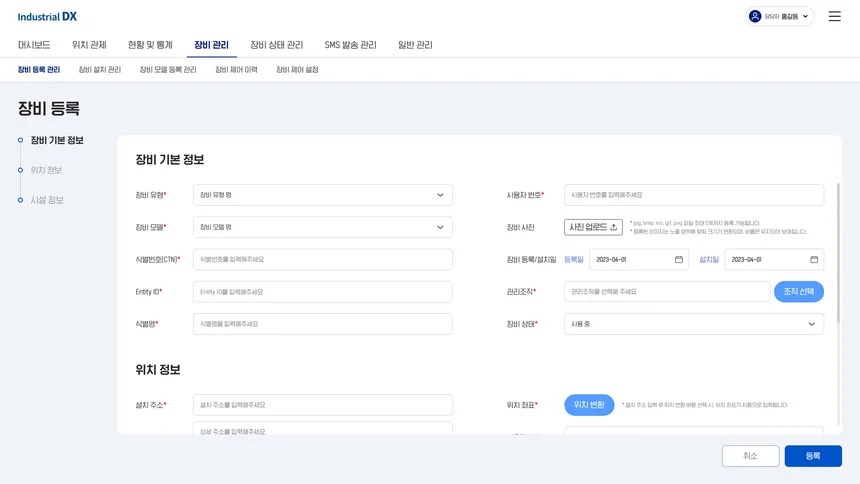The image size is (860, 484).
Task: Open the 장비 모델 dropdown
Action: coord(322,227)
